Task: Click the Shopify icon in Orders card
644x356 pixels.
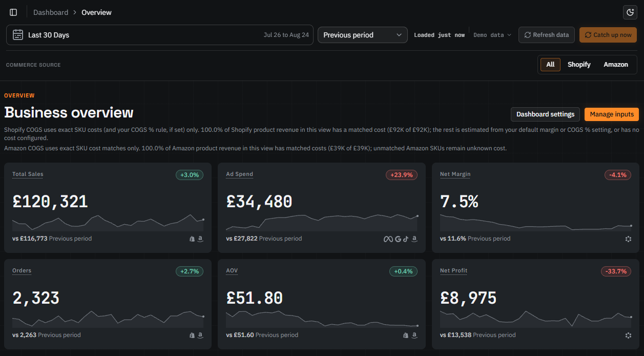Action: point(192,335)
